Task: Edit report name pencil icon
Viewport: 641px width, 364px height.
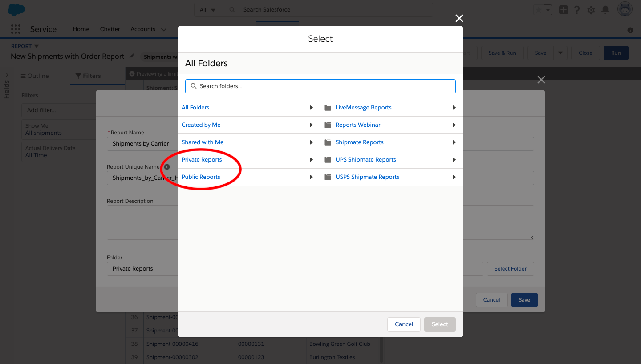Action: [x=132, y=56]
